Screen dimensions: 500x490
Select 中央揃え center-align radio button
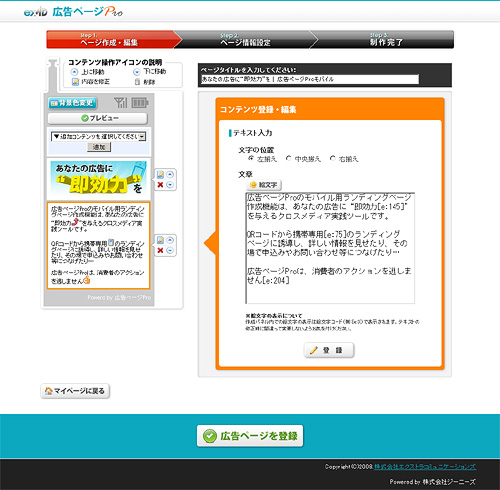coord(289,158)
